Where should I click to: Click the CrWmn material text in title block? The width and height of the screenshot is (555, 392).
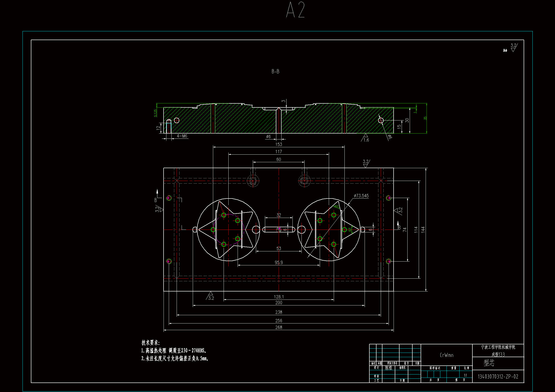pyautogui.click(x=447, y=355)
